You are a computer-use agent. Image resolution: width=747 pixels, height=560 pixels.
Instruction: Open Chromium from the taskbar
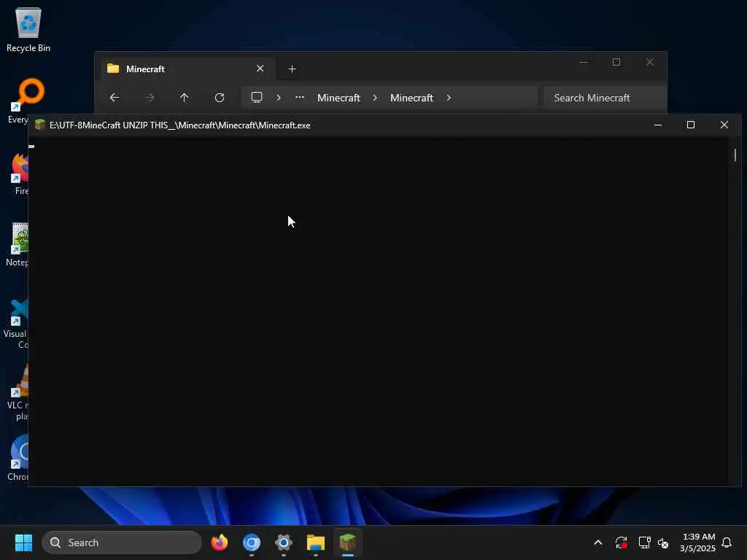(252, 542)
